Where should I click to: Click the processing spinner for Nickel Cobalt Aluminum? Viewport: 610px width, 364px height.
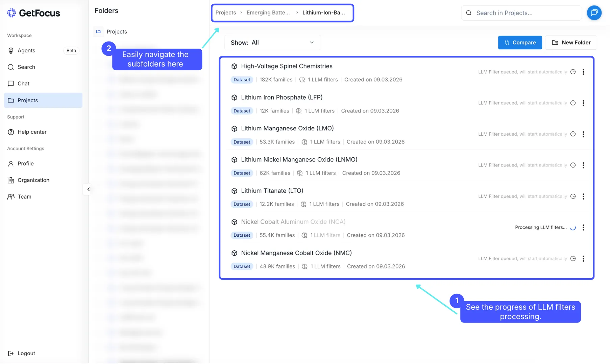[x=573, y=227]
